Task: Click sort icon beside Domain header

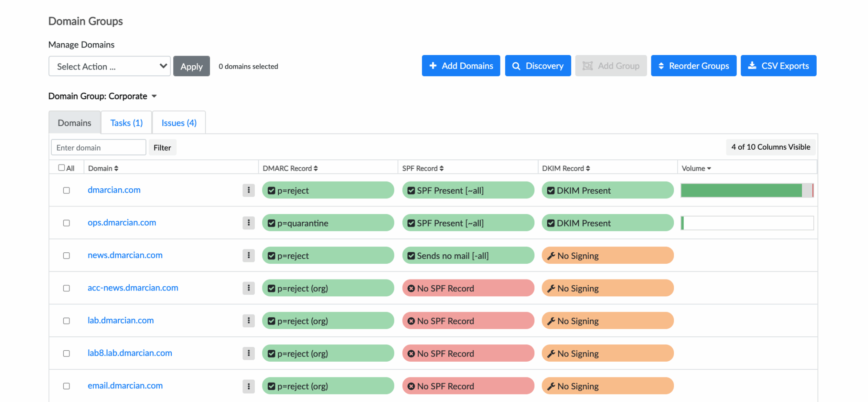Action: [116, 168]
